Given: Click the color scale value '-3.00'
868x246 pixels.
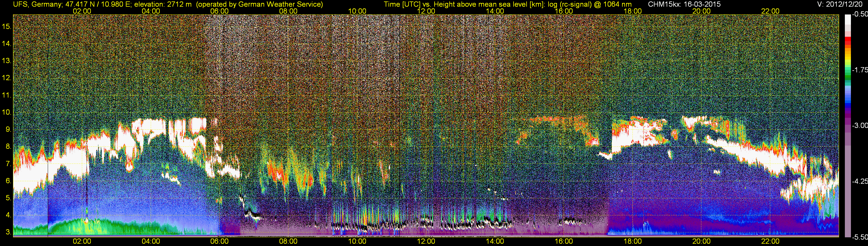Looking at the screenshot, I should pos(860,126).
